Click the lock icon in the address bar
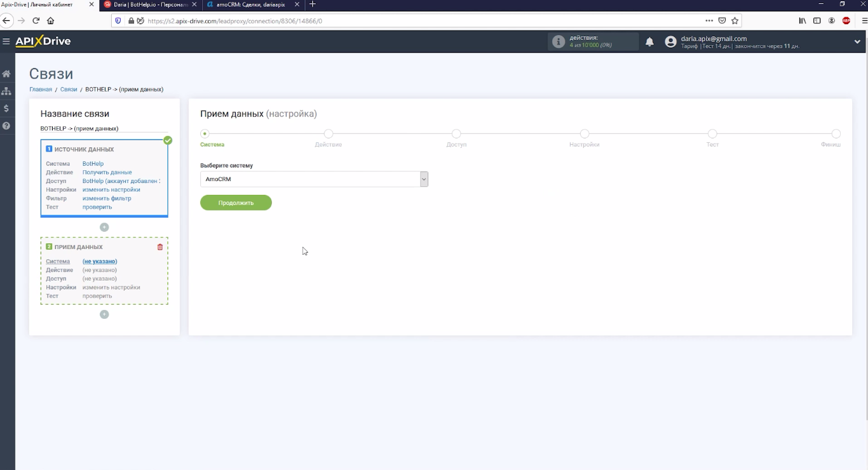The width and height of the screenshot is (868, 470). coord(131,20)
